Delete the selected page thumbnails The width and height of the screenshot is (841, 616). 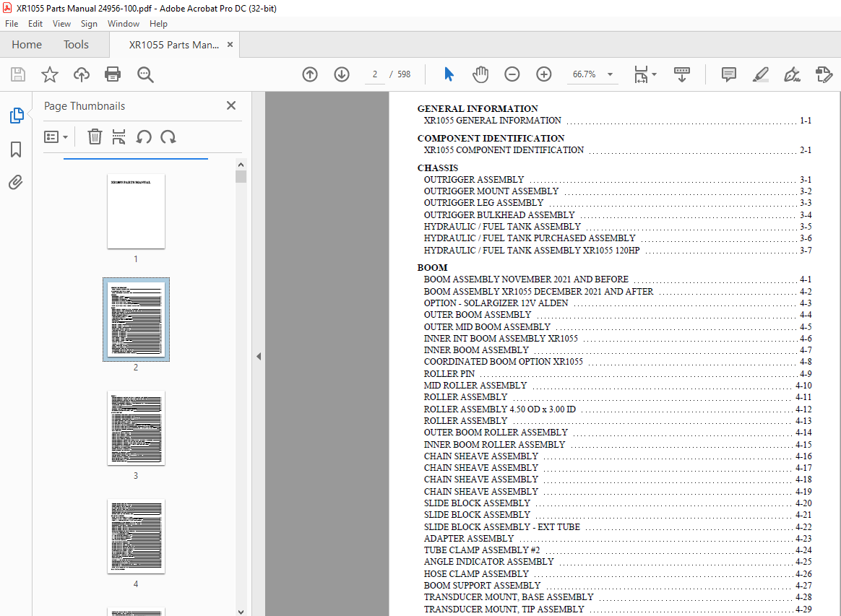95,136
